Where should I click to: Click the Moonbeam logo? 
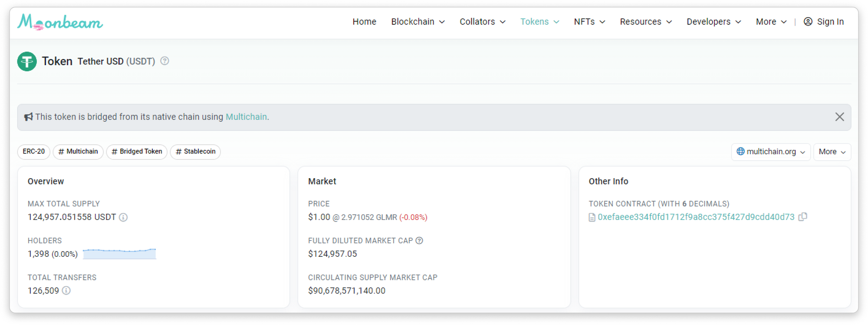click(60, 22)
